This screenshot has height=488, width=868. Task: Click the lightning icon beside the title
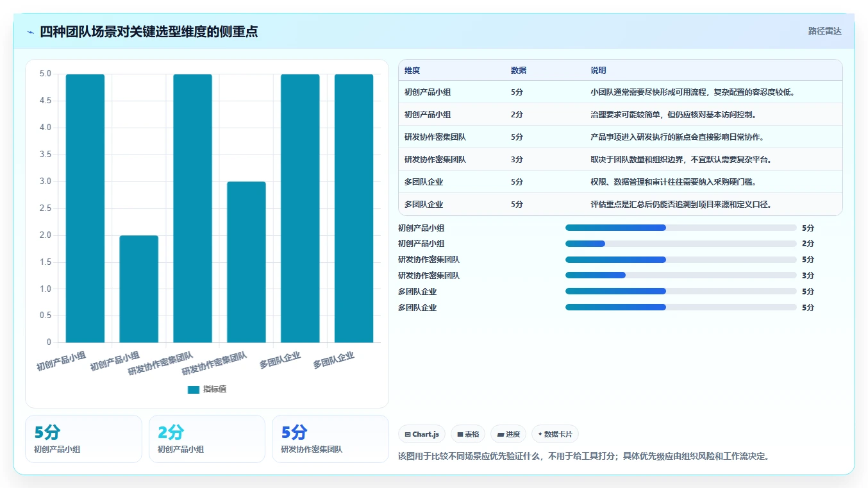[x=31, y=32]
